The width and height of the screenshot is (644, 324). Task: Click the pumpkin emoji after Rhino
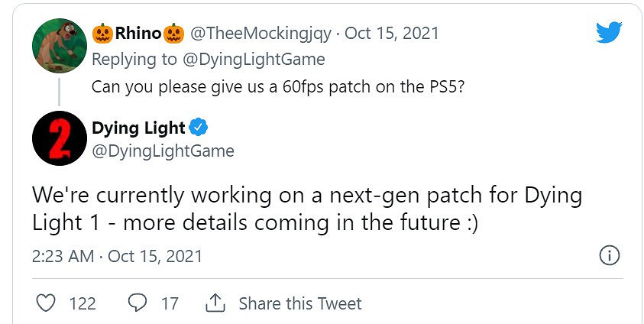tap(174, 34)
